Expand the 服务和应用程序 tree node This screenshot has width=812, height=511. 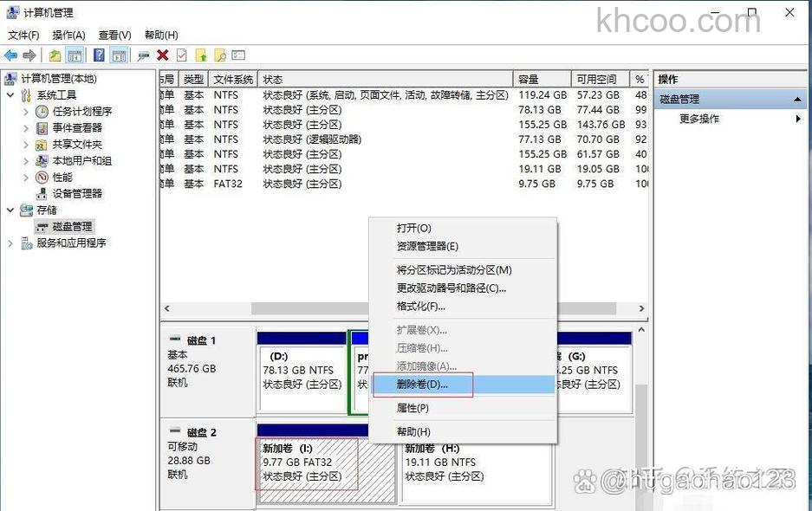tap(10, 242)
